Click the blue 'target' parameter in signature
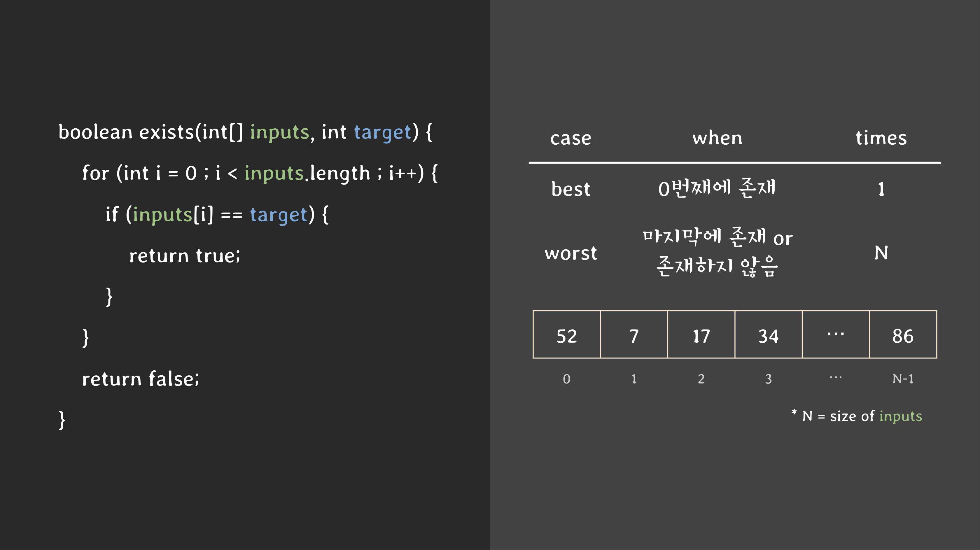The image size is (980, 550). click(382, 133)
